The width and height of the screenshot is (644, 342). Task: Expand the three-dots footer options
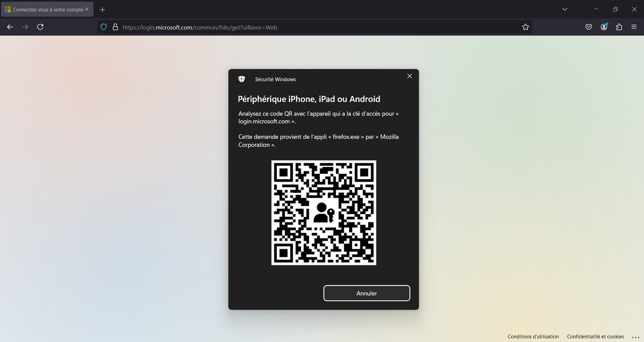[636, 337]
